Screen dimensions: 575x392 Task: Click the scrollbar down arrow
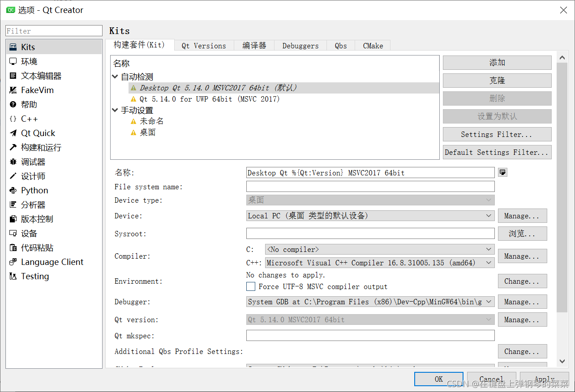[562, 361]
